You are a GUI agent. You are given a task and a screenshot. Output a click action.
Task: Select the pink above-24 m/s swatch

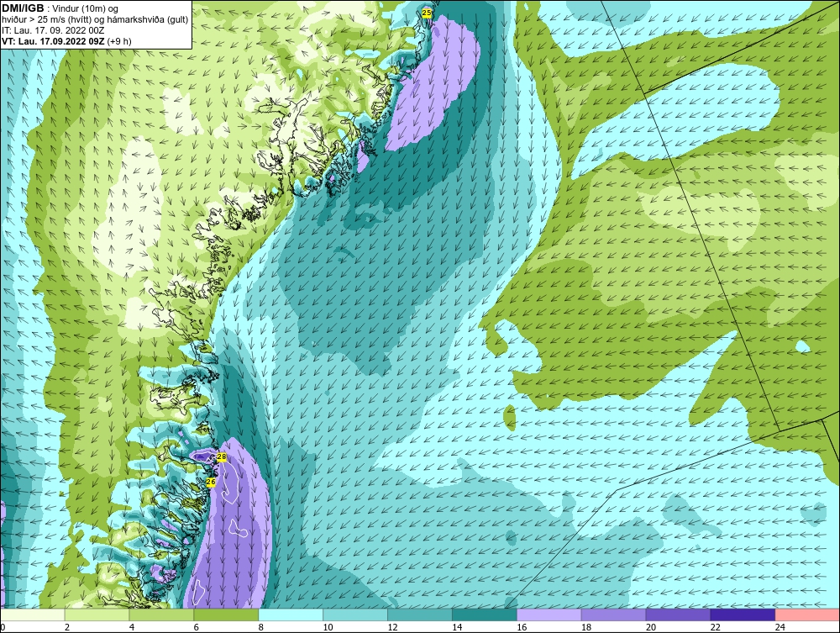coord(806,615)
